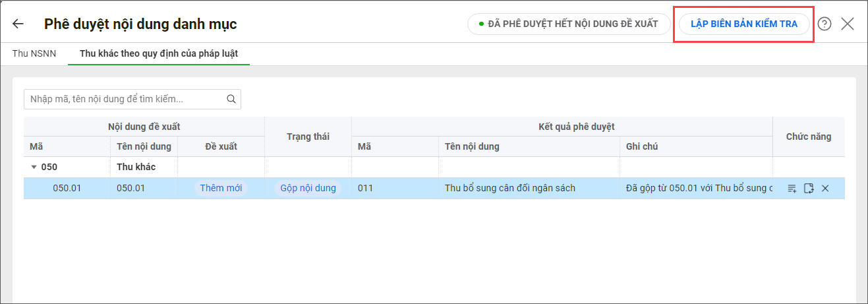868x304 pixels.
Task: Collapse the 050 tree group
Action: point(34,167)
